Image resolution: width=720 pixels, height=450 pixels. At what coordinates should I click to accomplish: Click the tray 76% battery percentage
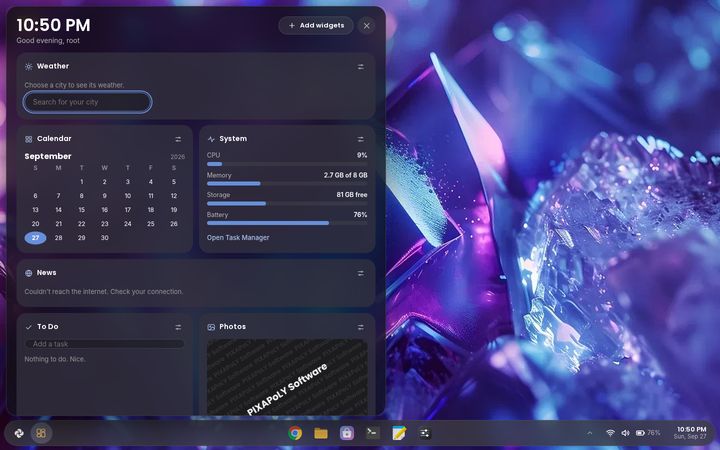point(654,433)
